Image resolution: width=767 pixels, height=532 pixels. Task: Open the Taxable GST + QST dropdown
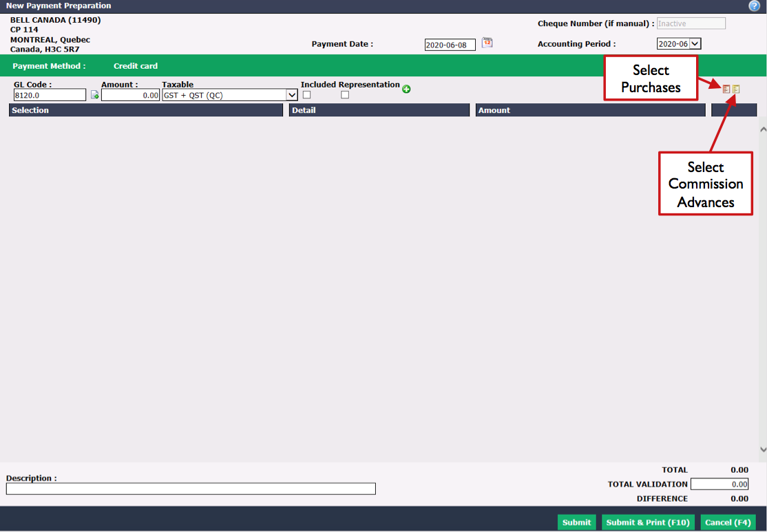point(230,95)
